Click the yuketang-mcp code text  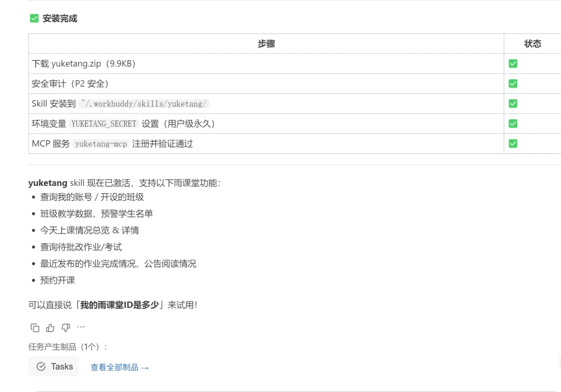pyautogui.click(x=101, y=144)
